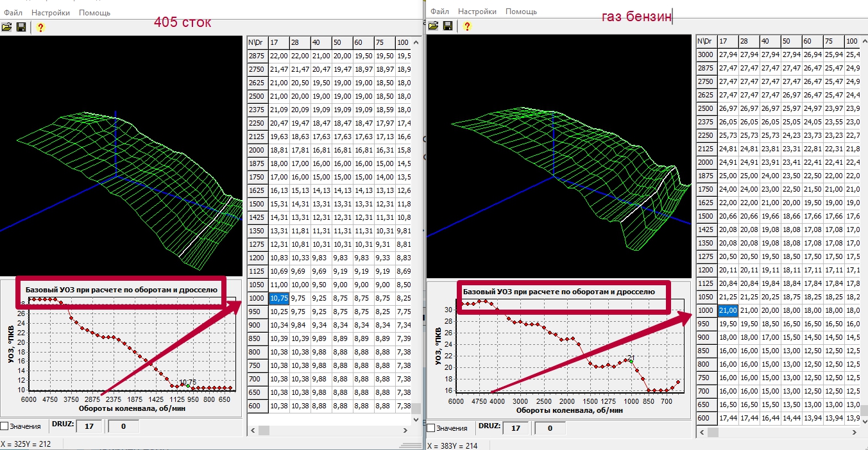Screen dimensions: 868x450
Task: Select cell 20,84 in right table row 1125 column 17
Action: 728,283
